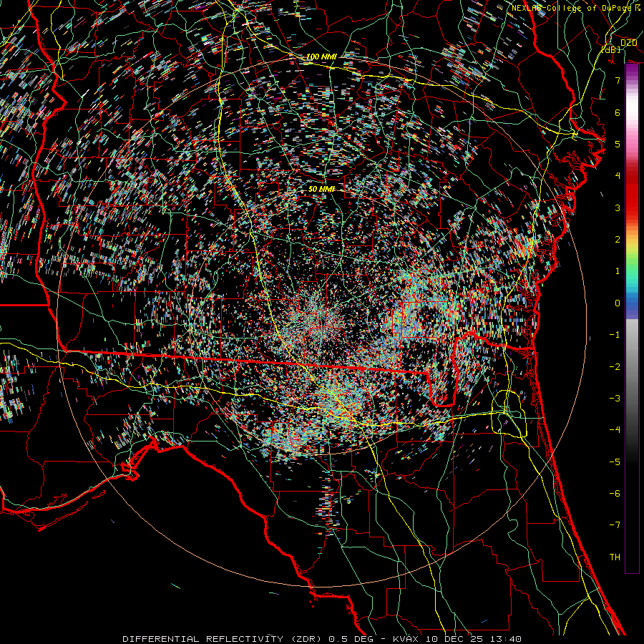
Task: Click the scale value "-7"
Action: pos(615,525)
